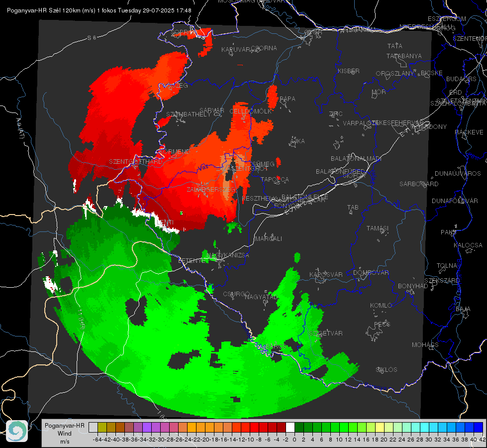
Task: Click the SARBOGARD label
Action: coord(419,184)
